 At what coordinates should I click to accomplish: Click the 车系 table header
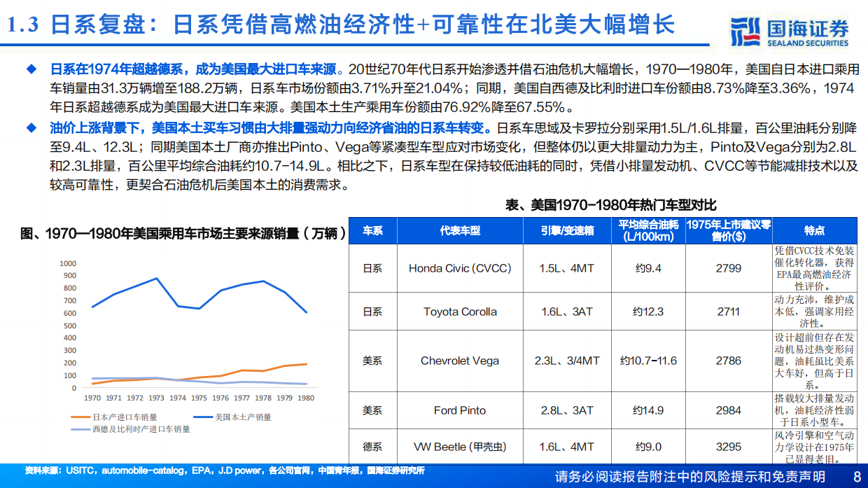[x=372, y=230]
